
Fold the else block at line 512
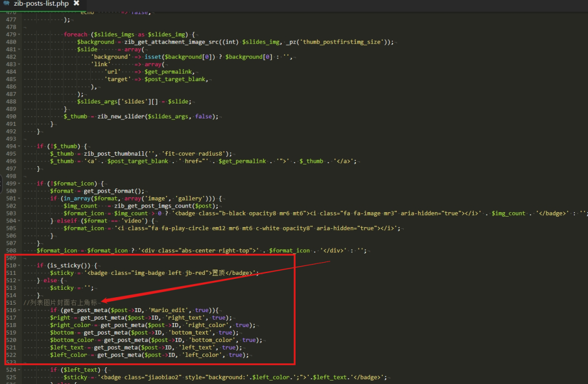(19, 281)
